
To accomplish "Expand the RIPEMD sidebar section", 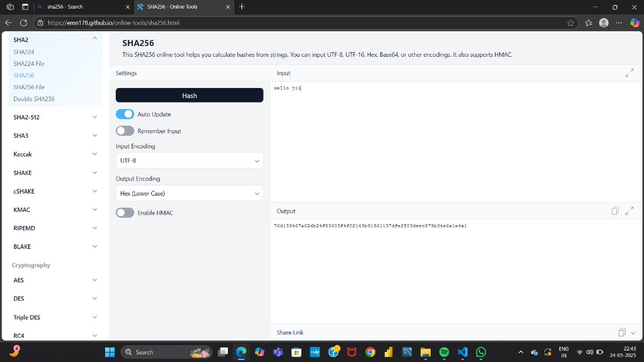I will coord(95,228).
